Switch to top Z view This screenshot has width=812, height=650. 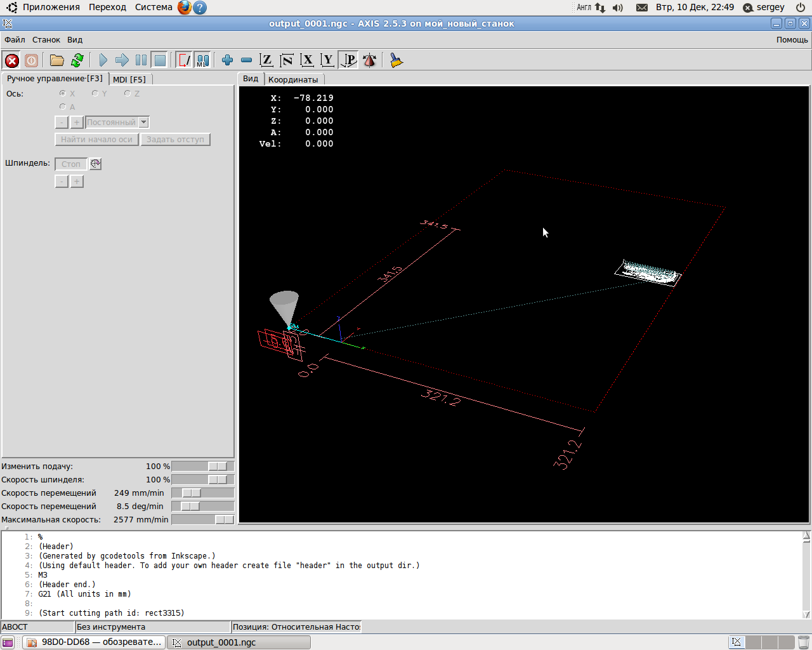[x=266, y=60]
